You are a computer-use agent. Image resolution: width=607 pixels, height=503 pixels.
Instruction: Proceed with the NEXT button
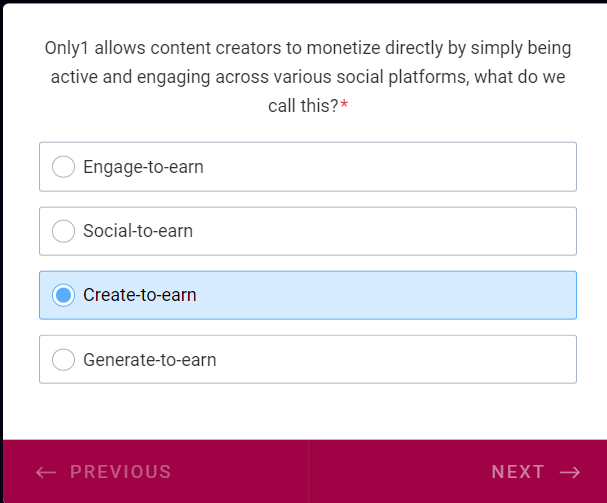pyautogui.click(x=518, y=472)
